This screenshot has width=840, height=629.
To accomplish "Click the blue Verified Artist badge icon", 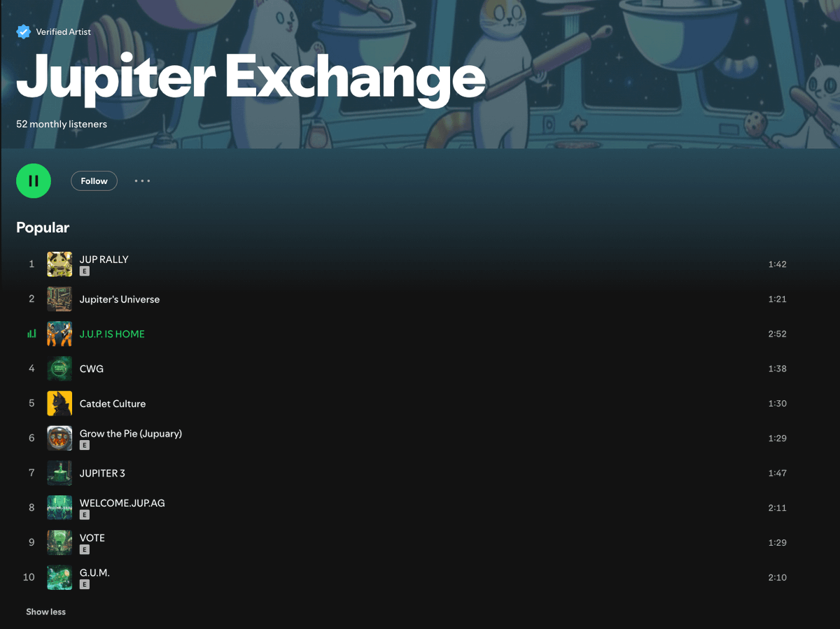I will [23, 31].
